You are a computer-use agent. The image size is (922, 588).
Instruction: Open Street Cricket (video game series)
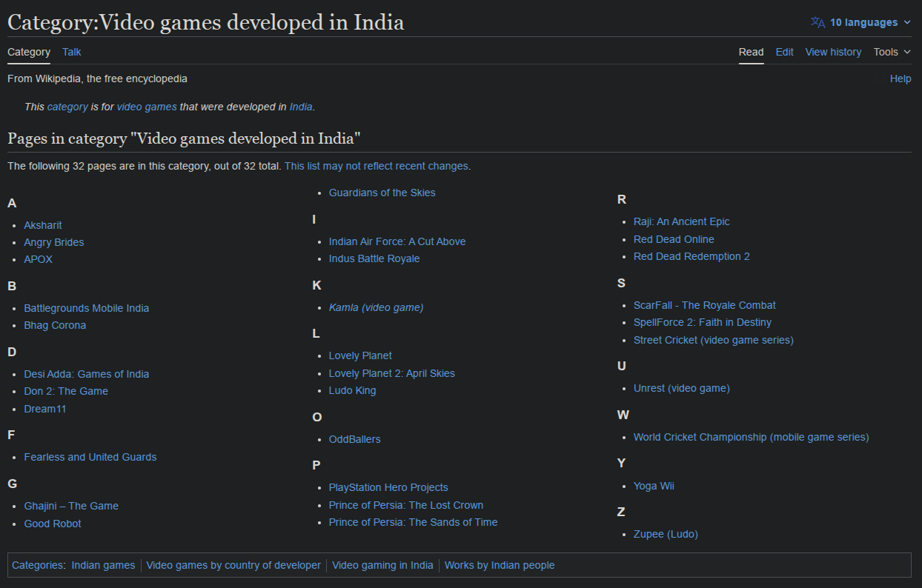714,340
